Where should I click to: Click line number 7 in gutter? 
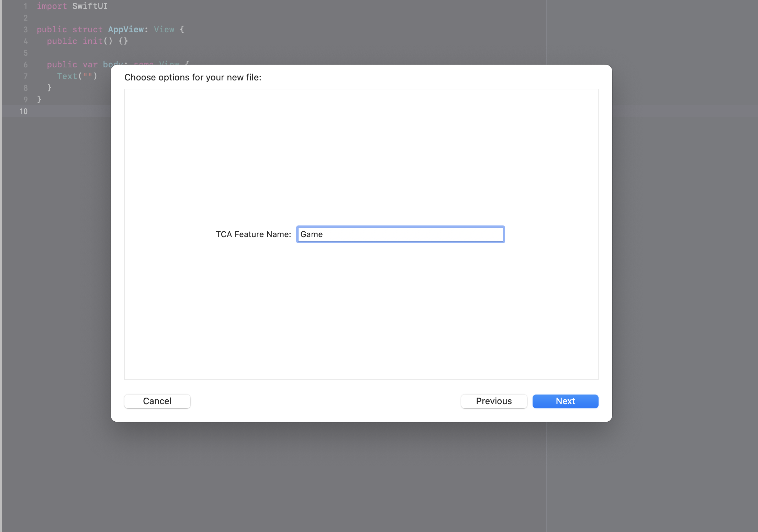click(x=25, y=76)
